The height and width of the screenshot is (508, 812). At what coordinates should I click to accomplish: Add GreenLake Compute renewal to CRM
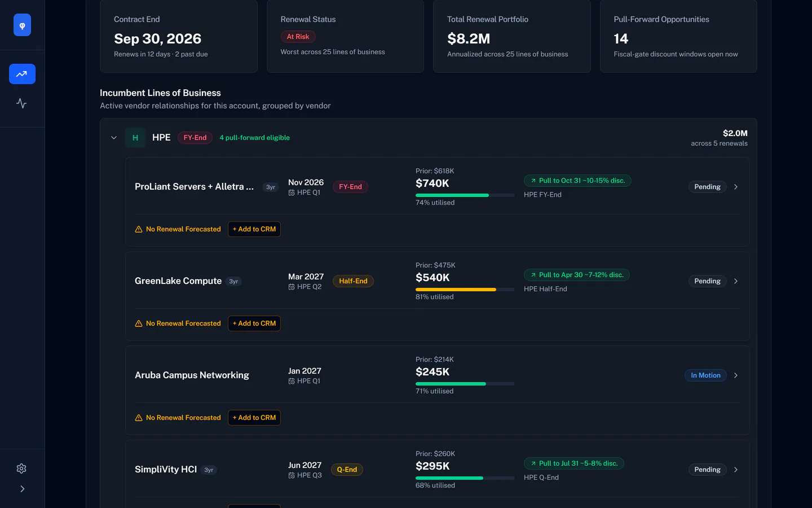coord(254,323)
